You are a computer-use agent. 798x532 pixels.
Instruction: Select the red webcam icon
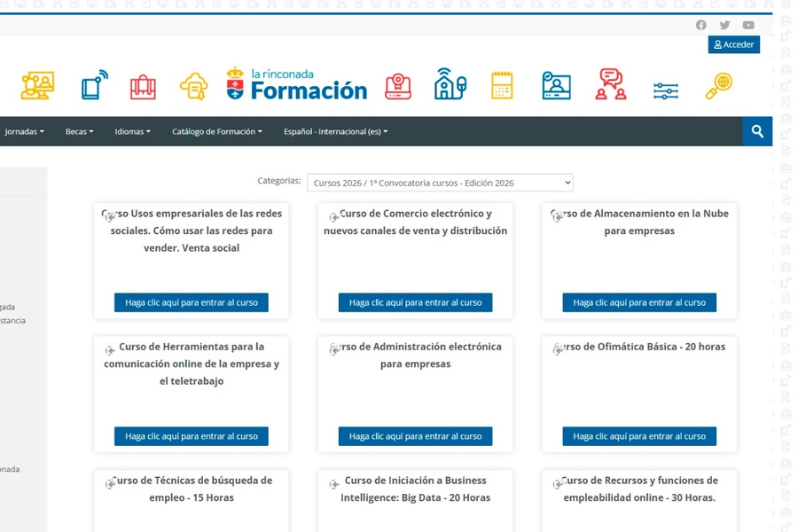(x=398, y=86)
